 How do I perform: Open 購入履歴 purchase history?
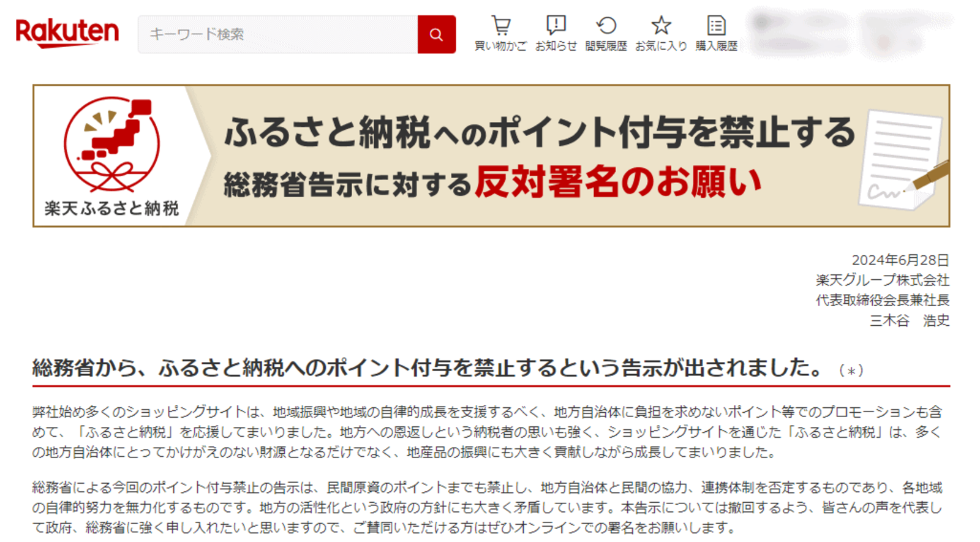pos(716,34)
